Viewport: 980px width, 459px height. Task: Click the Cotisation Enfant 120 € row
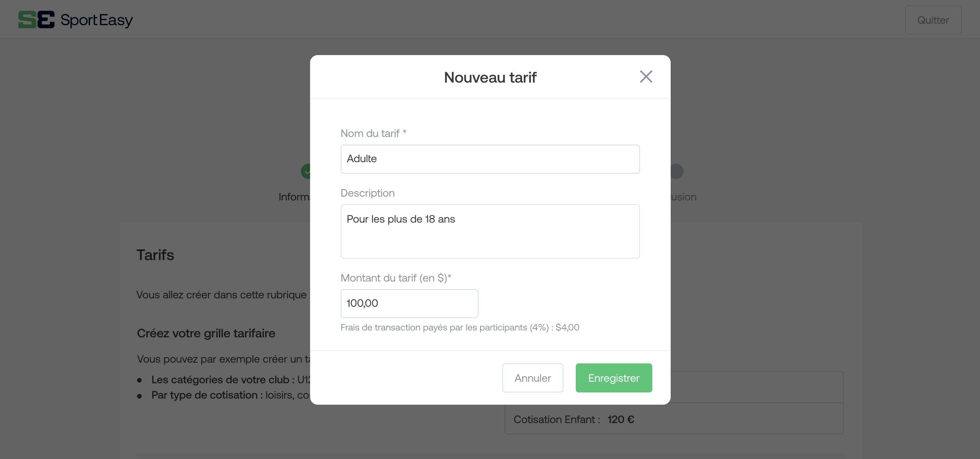pos(674,419)
